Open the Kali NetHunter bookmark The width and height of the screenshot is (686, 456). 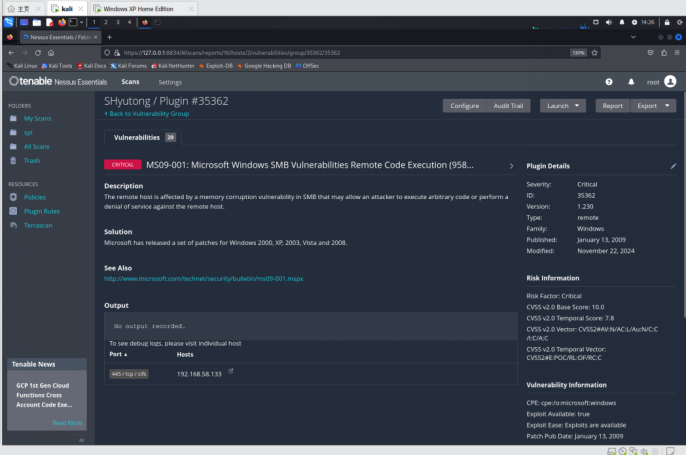173,66
